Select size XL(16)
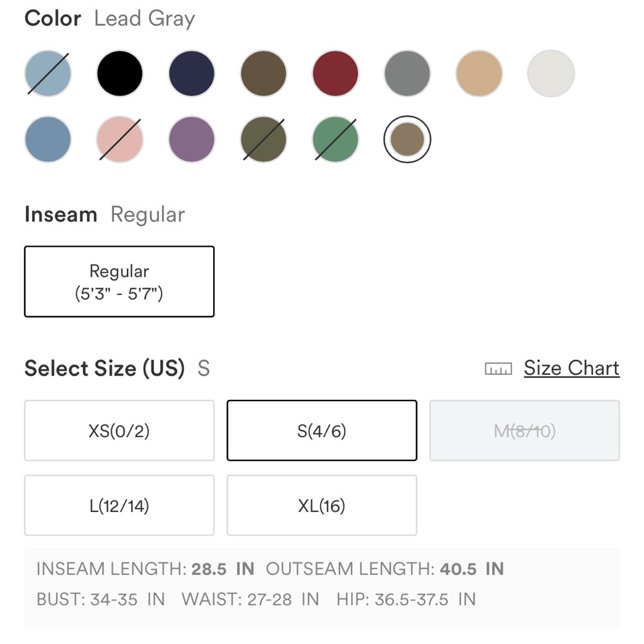 [321, 505]
